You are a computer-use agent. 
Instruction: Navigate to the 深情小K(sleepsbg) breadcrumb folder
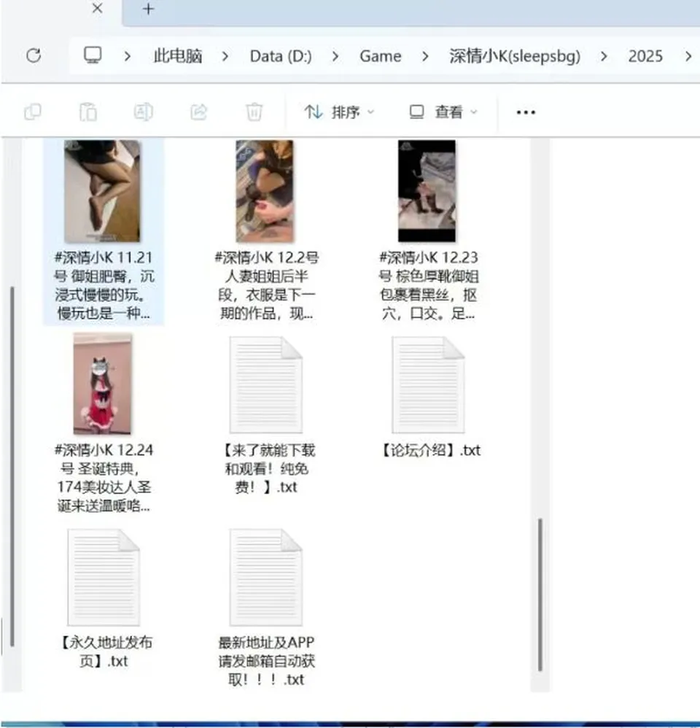515,56
